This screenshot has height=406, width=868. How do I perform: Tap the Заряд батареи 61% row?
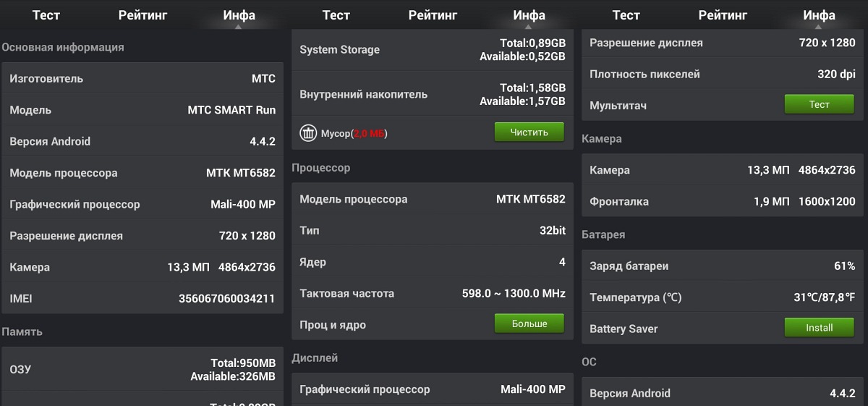[723, 266]
